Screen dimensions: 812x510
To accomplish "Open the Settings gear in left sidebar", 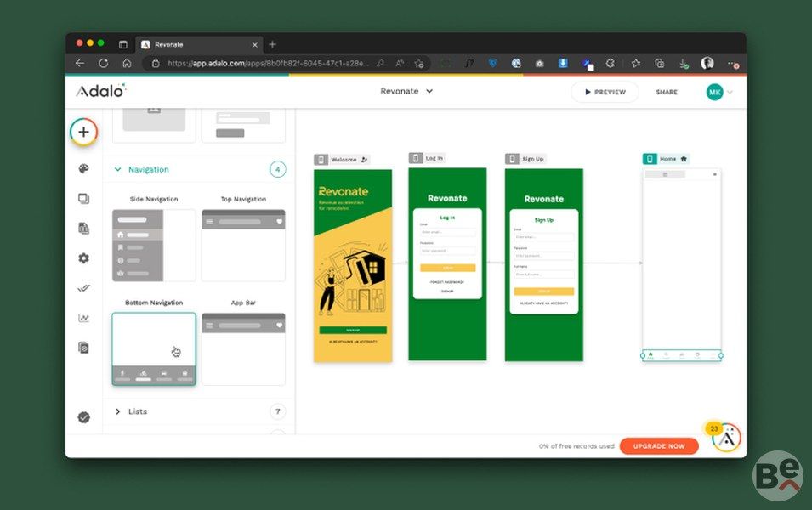I will (x=83, y=258).
